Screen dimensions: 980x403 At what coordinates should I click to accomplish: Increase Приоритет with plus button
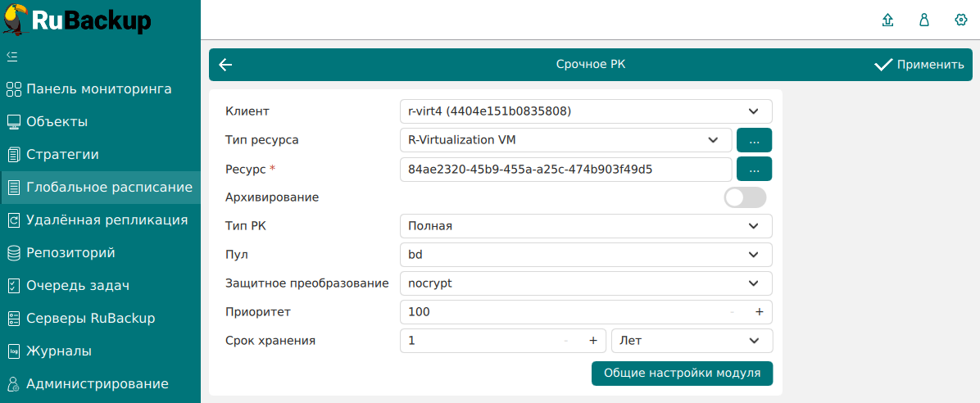point(759,312)
